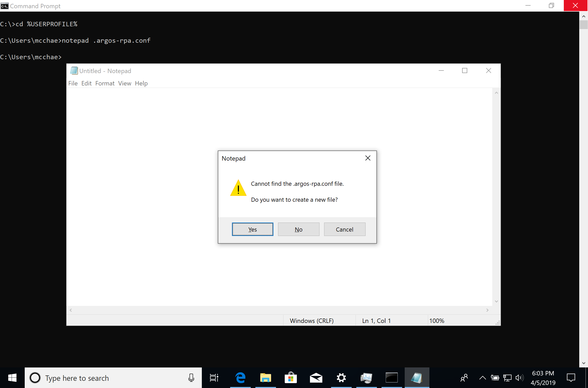Click the 100% zoom status entry
Viewport: 588px width, 388px height.
(x=437, y=321)
